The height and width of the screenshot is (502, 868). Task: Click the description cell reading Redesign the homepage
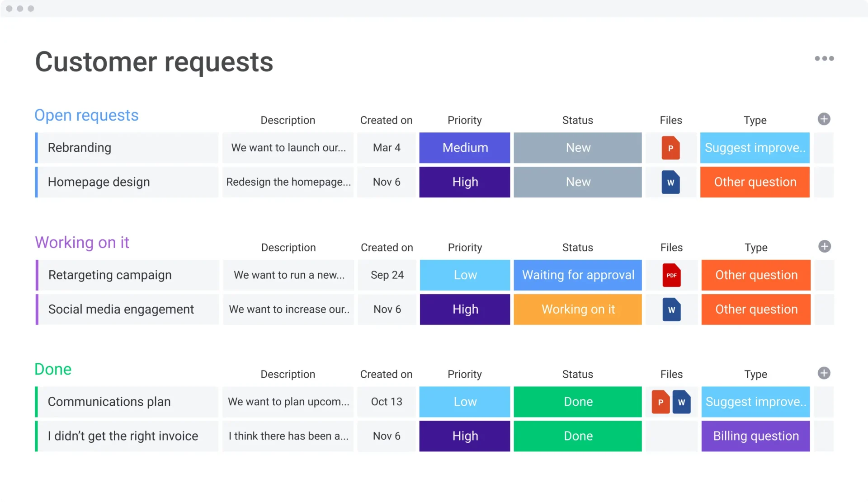coord(288,182)
